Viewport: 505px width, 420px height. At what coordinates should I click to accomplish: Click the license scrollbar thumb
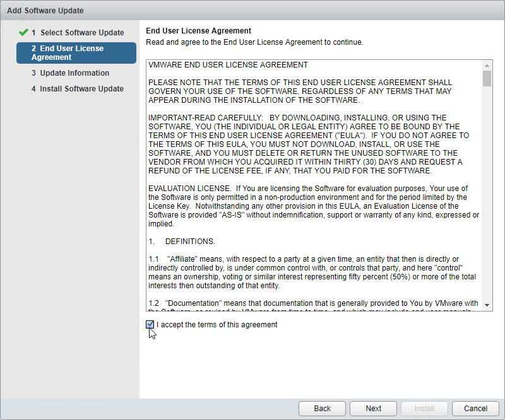(x=487, y=79)
